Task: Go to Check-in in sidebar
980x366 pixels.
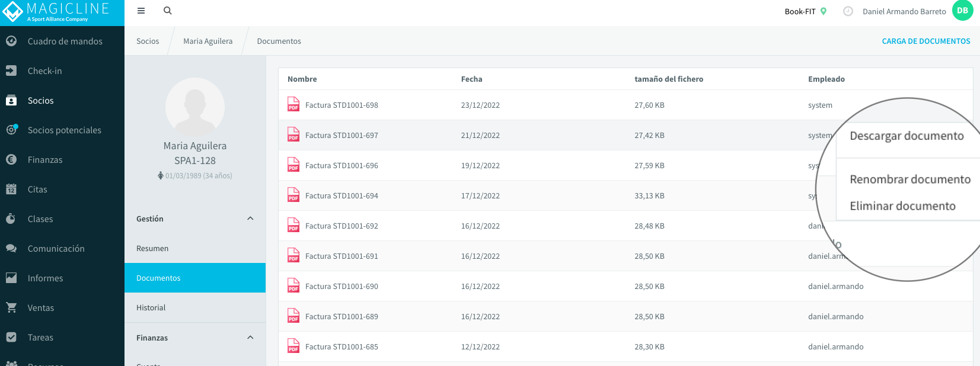Action: [x=45, y=70]
